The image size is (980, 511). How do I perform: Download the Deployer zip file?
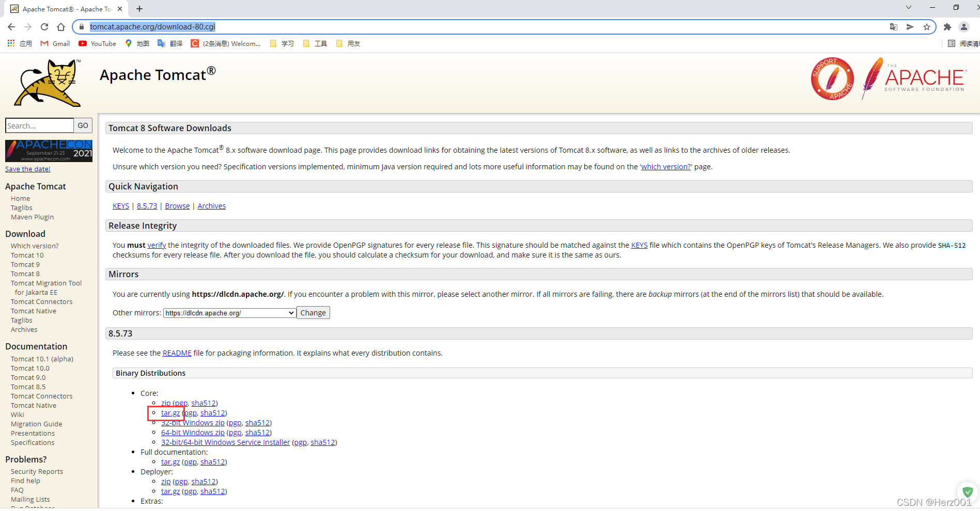(x=166, y=482)
